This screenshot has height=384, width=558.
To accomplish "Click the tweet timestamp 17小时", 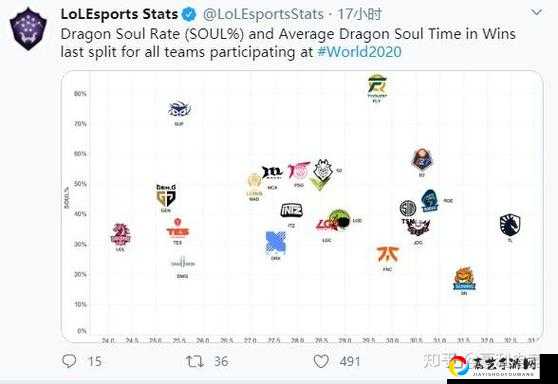I will 359,14.
